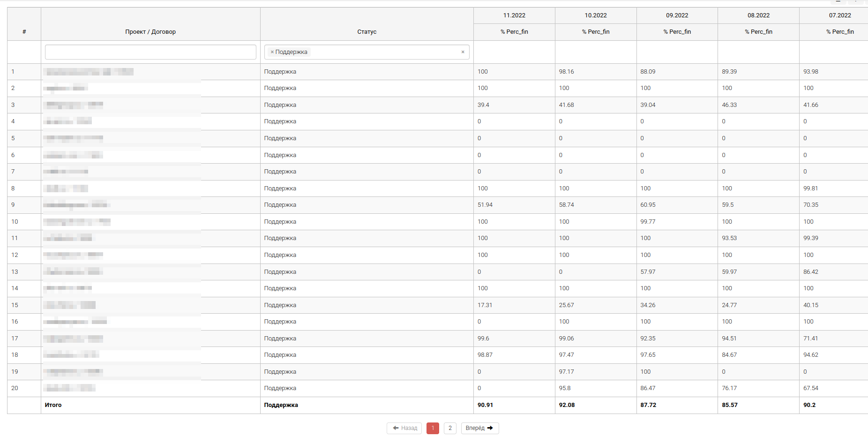Remove the Поддержка tag from status filter

[272, 52]
